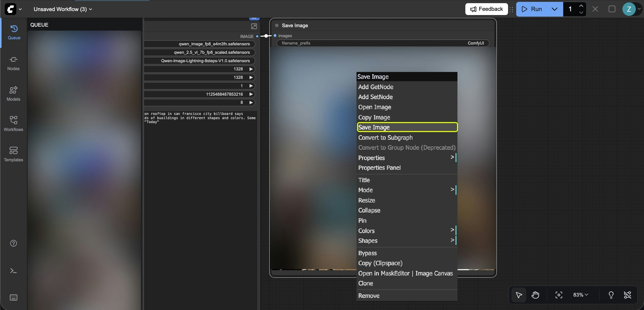Collapse the Save Image node via its dot
Screen dimensions: 644x310
(x=276, y=25)
